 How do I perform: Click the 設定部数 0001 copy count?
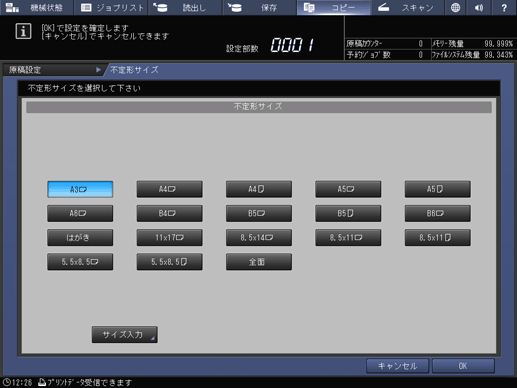[270, 45]
